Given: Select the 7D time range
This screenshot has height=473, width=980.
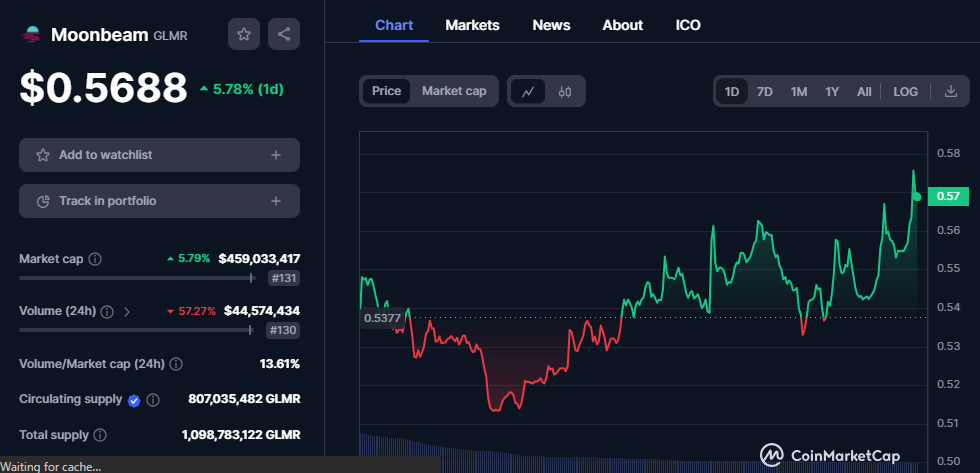Looking at the screenshot, I should [x=764, y=92].
